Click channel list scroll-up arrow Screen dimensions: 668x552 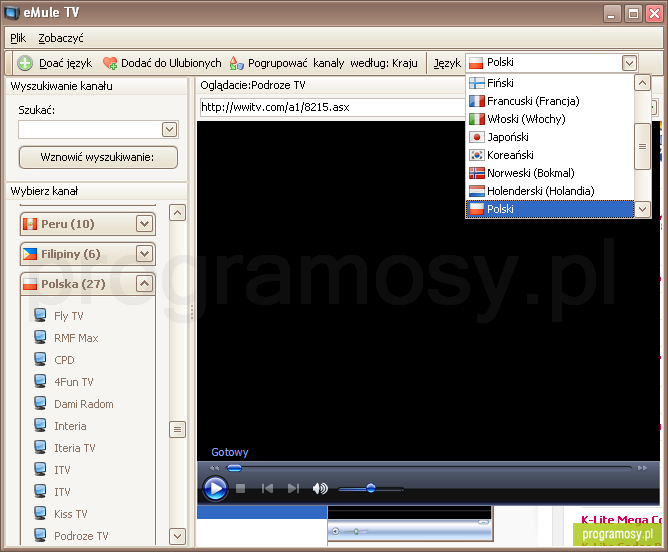pos(178,212)
